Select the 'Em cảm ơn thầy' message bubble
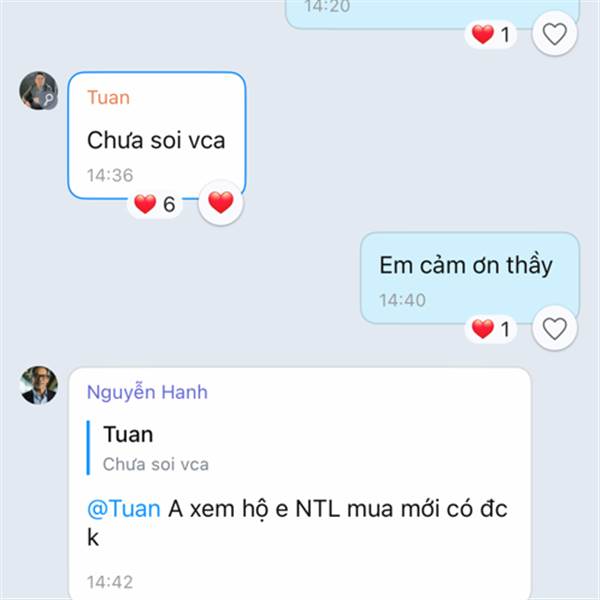Viewport: 600px width, 600px height. click(470, 278)
